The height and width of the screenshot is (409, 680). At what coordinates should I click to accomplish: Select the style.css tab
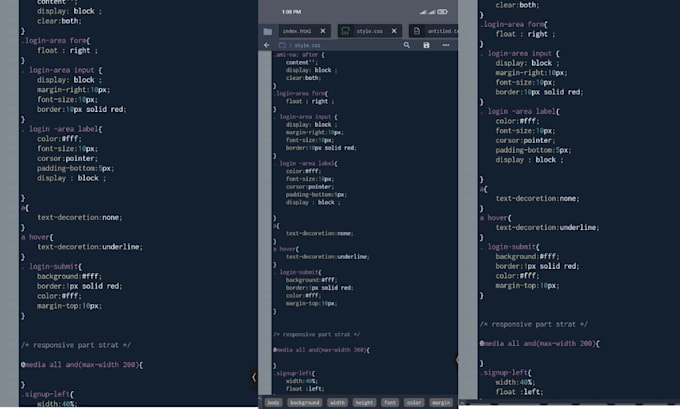[369, 31]
